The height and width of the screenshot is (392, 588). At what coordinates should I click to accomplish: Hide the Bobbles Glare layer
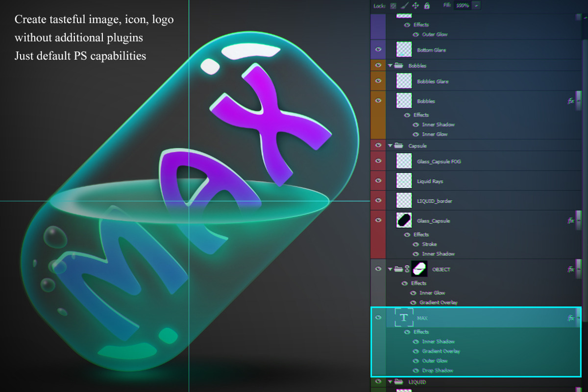pos(378,81)
